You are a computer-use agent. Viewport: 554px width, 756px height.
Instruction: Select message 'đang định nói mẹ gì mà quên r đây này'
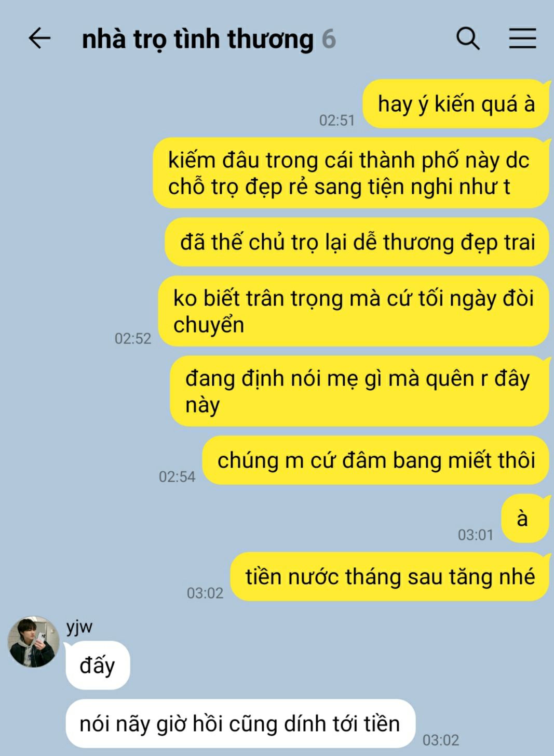tap(360, 391)
